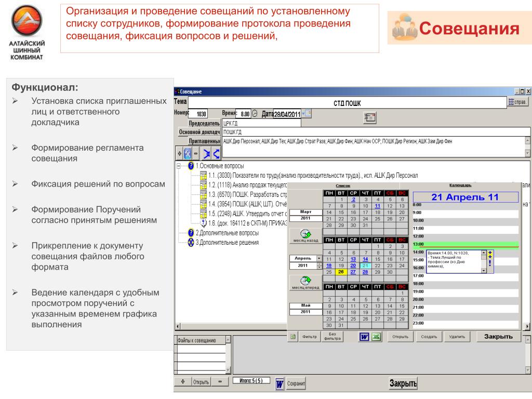Go back a month with месяц назад
Image resolution: width=532 pixels, height=399 pixels.
coord(305,236)
